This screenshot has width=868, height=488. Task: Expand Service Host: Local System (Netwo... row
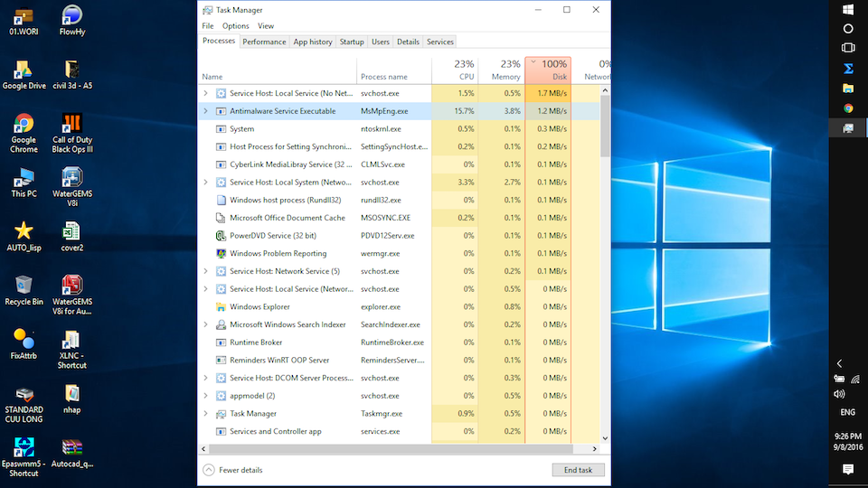tap(205, 182)
